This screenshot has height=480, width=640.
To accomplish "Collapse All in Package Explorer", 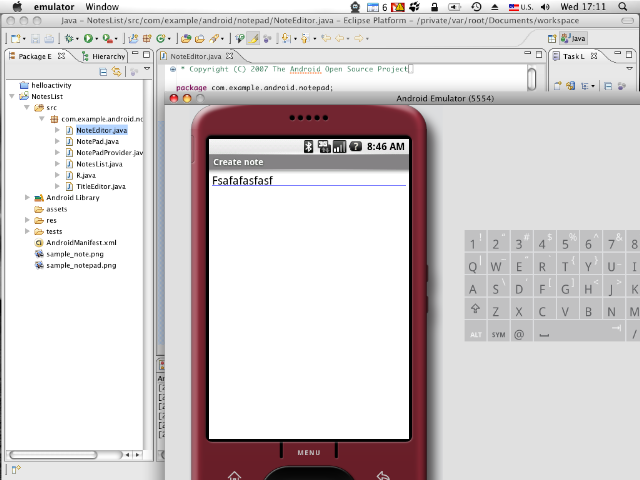I will click(103, 72).
